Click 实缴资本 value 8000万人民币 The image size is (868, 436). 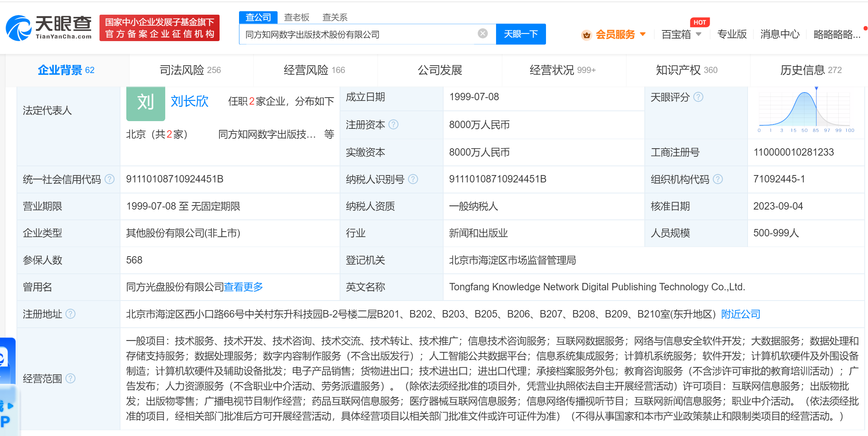pyautogui.click(x=480, y=152)
